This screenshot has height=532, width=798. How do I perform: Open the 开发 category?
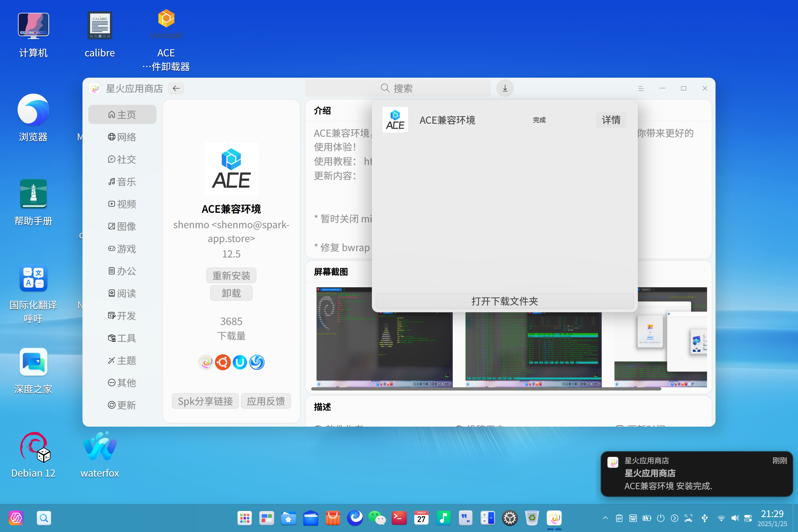122,316
